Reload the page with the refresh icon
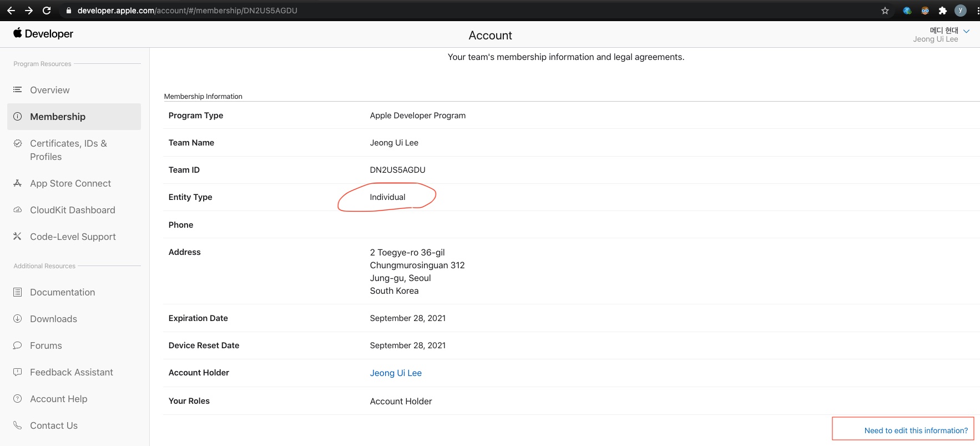 (x=47, y=11)
